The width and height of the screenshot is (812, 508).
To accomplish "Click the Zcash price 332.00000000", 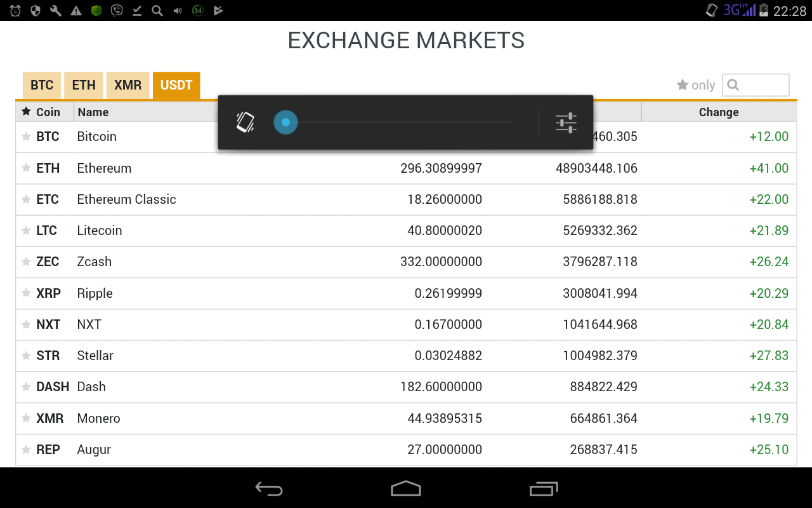I will coord(441,262).
